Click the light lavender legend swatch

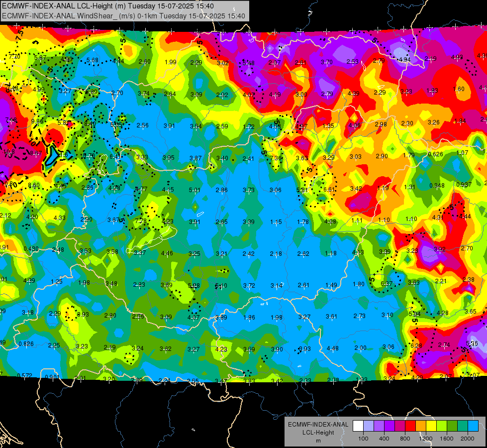tap(369, 426)
